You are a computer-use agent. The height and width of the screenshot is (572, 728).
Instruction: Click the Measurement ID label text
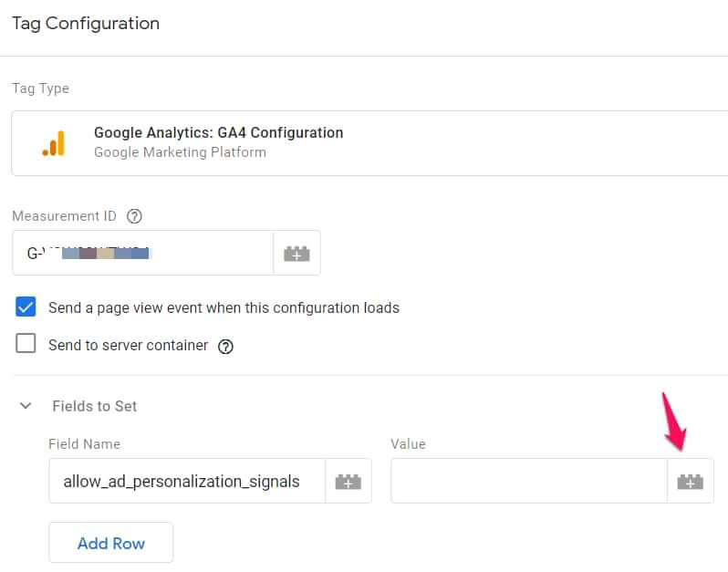(x=65, y=216)
